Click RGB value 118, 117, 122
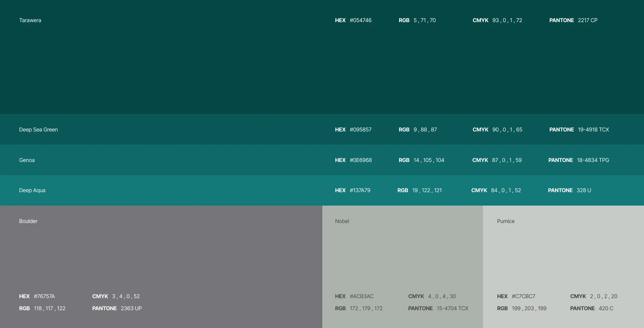Screen dimensions: 644x328 pyautogui.click(x=50, y=308)
